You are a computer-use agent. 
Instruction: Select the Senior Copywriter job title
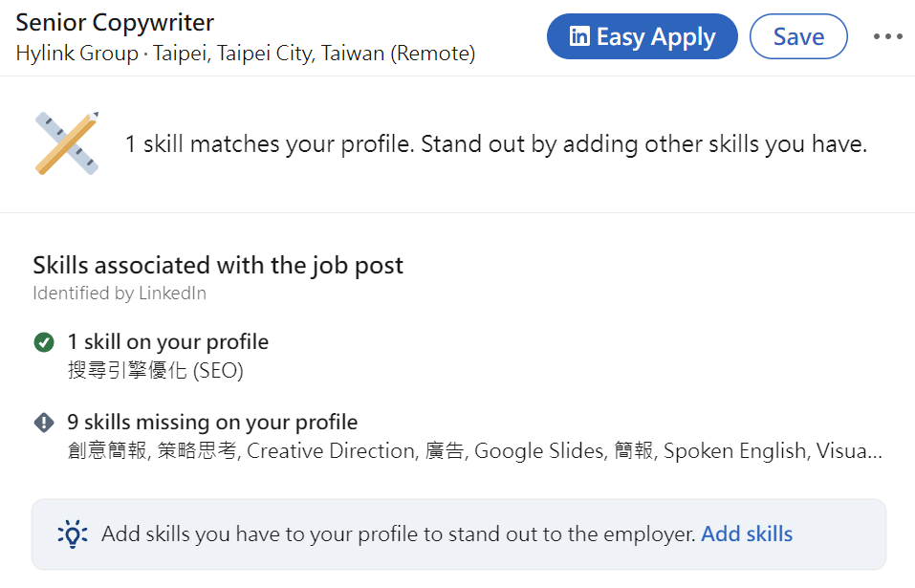(115, 23)
